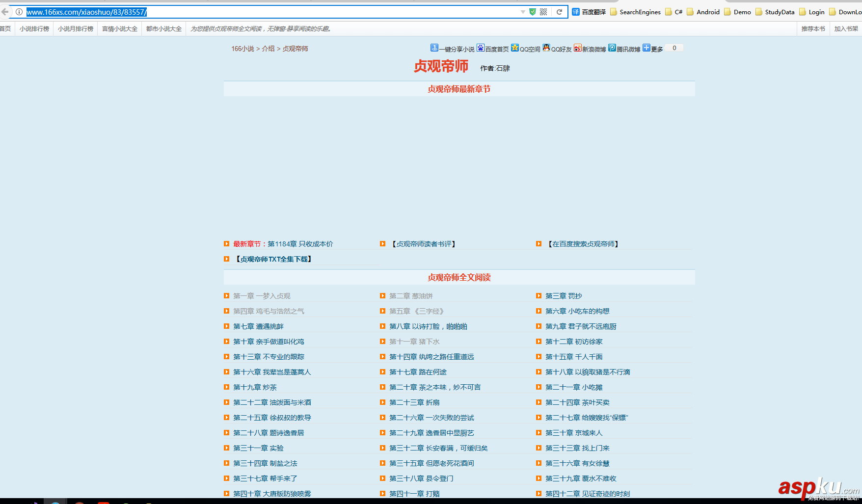Click the share count box showing 0

click(x=674, y=48)
